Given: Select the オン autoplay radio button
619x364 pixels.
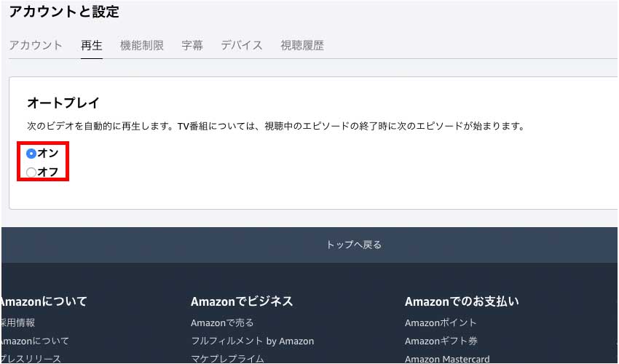Looking at the screenshot, I should click(31, 154).
